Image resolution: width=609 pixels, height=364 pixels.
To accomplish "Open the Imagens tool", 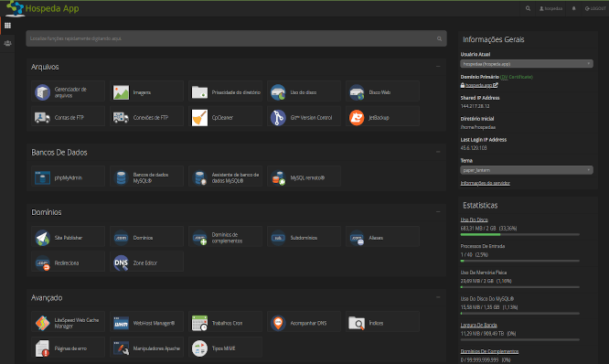I will [x=146, y=92].
